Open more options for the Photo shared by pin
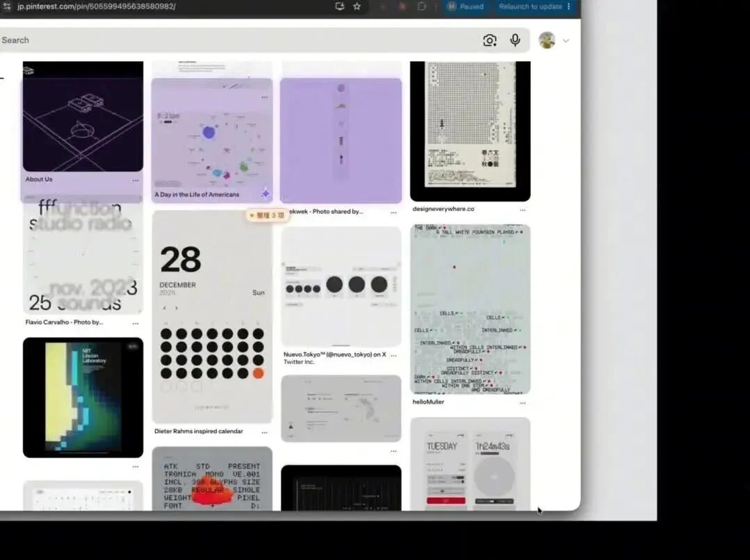The height and width of the screenshot is (560, 750). click(x=393, y=213)
